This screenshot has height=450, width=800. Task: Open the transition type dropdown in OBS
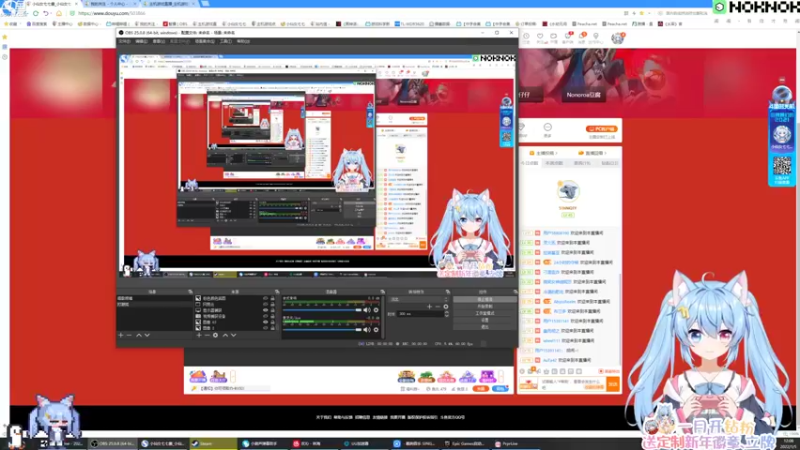418,299
